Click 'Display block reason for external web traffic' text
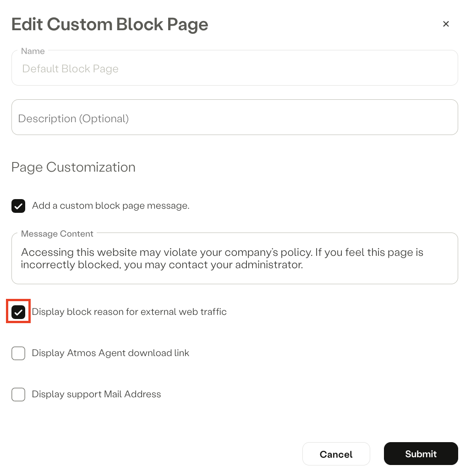Screen dimensions: 471x476 [x=129, y=312]
